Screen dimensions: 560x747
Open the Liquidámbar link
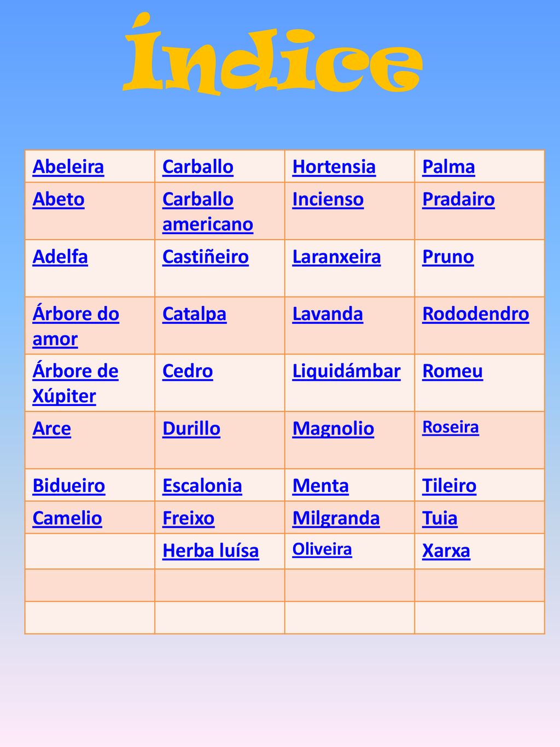point(346,371)
